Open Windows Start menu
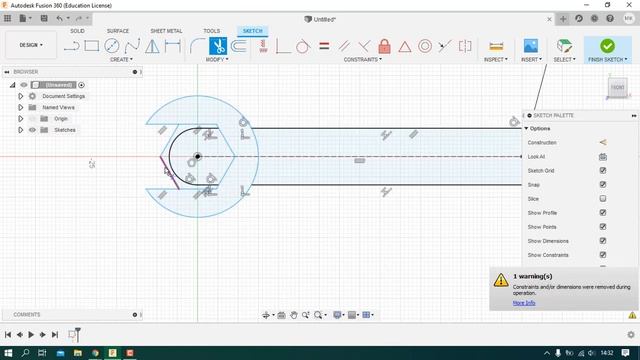 pyautogui.click(x=8, y=353)
